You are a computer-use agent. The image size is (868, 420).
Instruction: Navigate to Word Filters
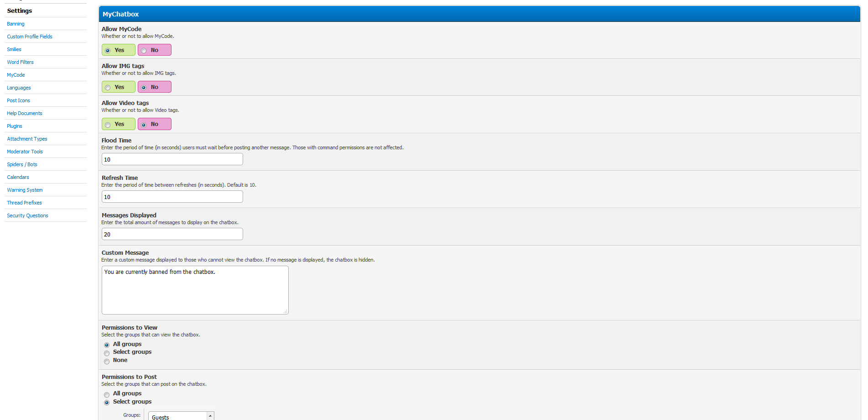click(x=20, y=62)
